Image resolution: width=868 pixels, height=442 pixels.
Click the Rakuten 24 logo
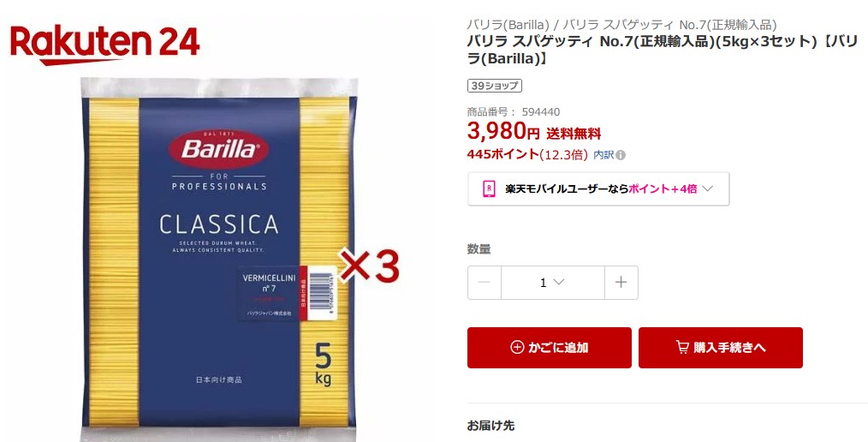click(104, 45)
